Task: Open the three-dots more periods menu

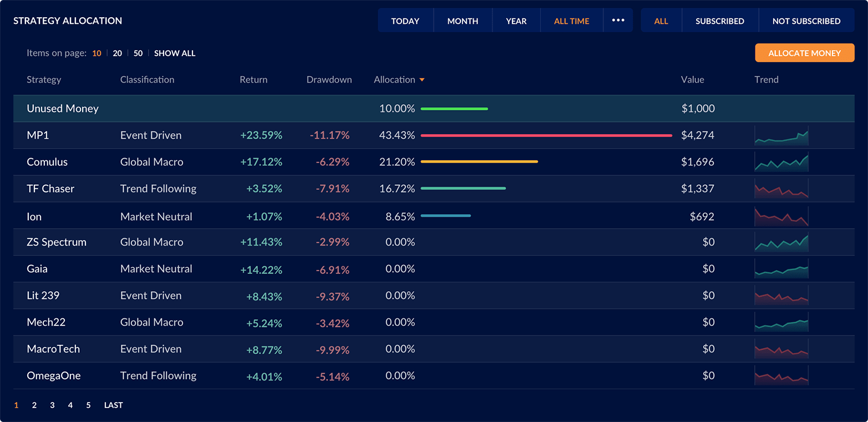Action: 618,21
